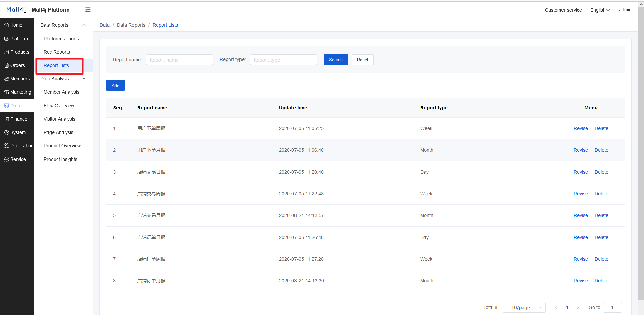Screen dimensions: 644x315
Task: Collapse the Data Analysis submenu chevron
Action: tap(84, 79)
